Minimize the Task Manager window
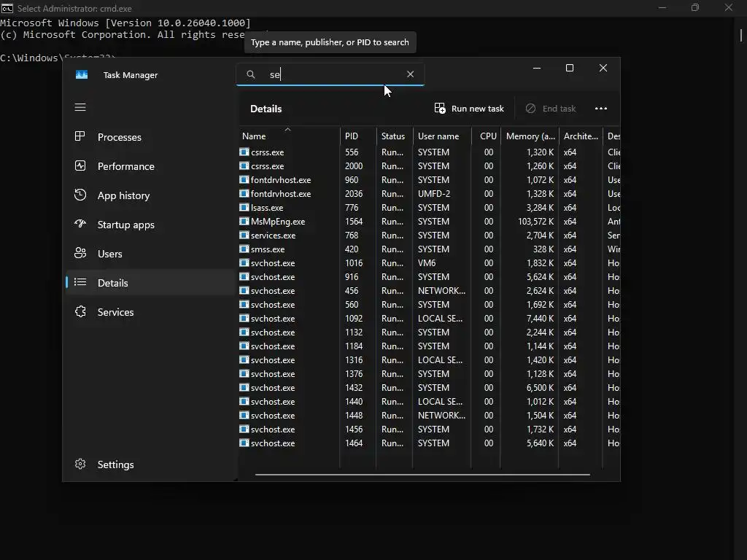 [536, 68]
